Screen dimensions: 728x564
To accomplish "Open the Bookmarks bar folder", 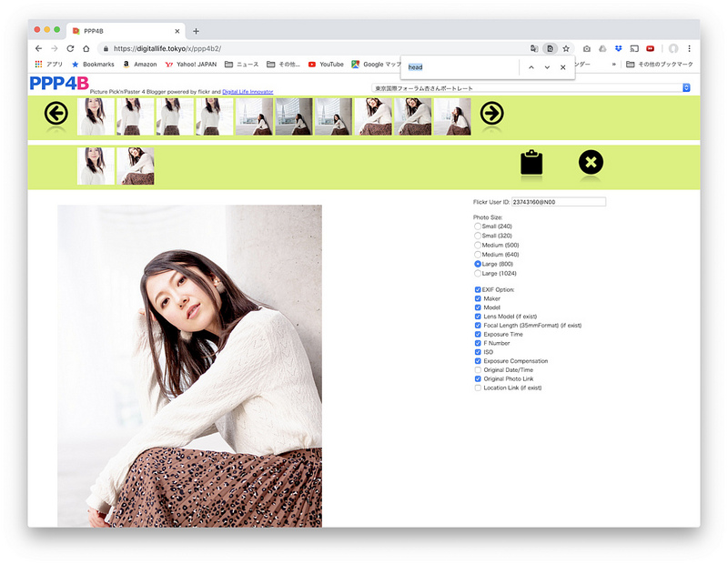I will (91, 65).
